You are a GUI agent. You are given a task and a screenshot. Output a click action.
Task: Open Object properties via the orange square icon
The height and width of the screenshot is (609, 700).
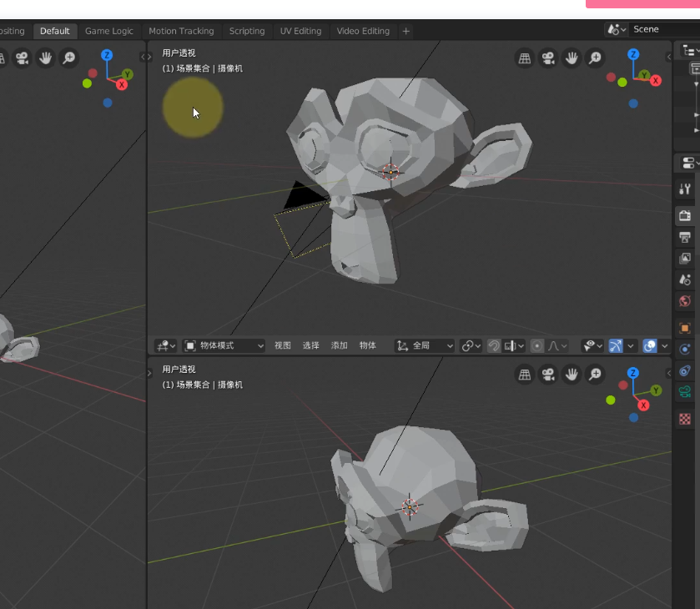tap(685, 328)
